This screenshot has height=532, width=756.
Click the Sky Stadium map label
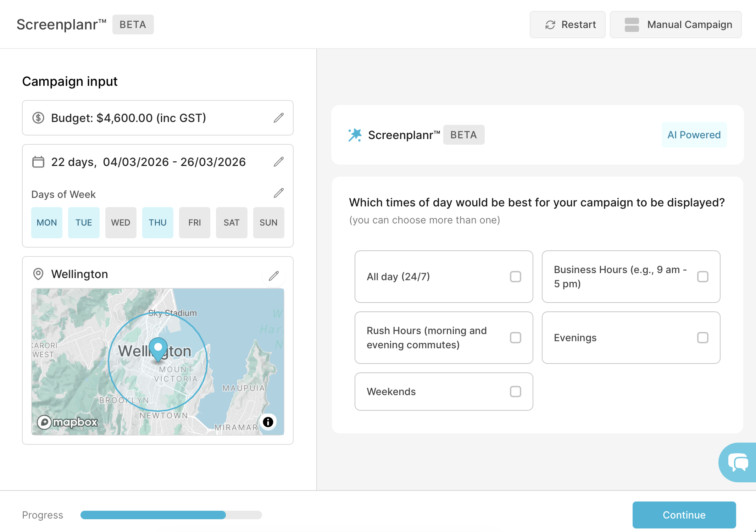tap(172, 313)
